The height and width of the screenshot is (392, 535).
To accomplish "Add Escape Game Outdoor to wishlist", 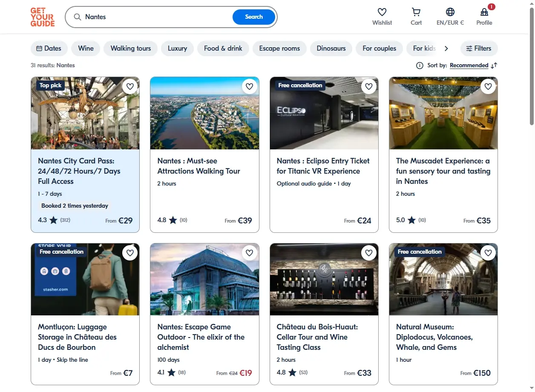I will point(250,253).
